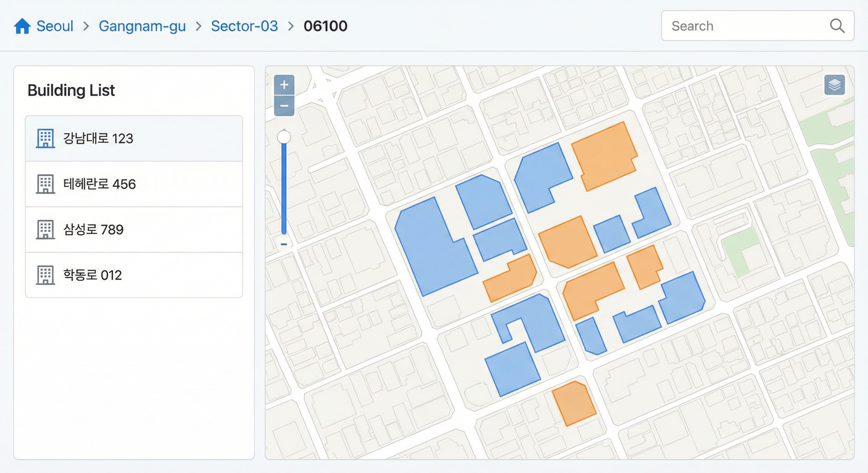This screenshot has height=473, width=868.
Task: Click the building icon next to 삼성로 789
Action: click(46, 230)
